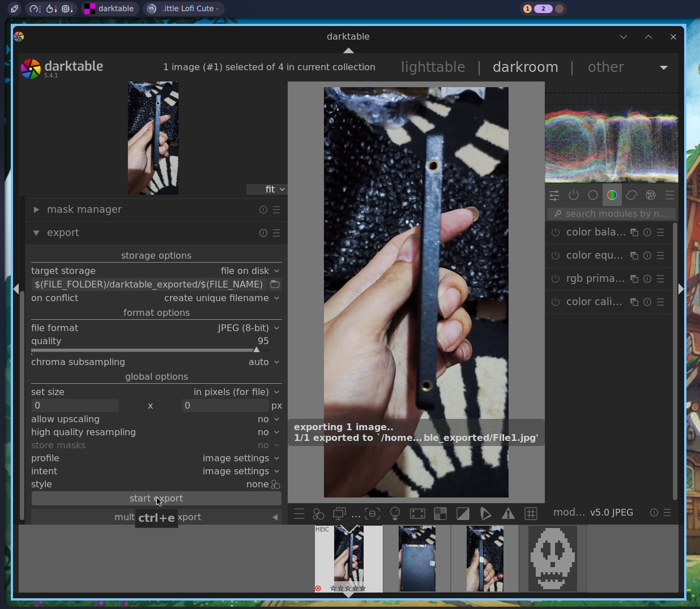Toggle focus peaking mode

[372, 514]
